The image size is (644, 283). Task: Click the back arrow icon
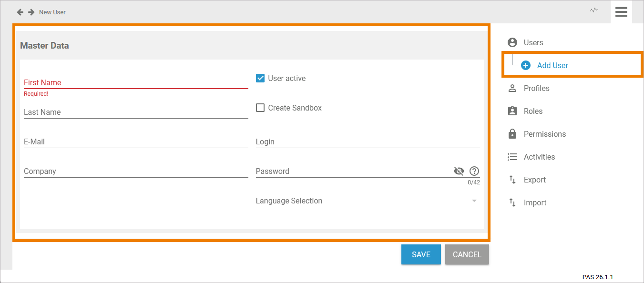tap(20, 12)
